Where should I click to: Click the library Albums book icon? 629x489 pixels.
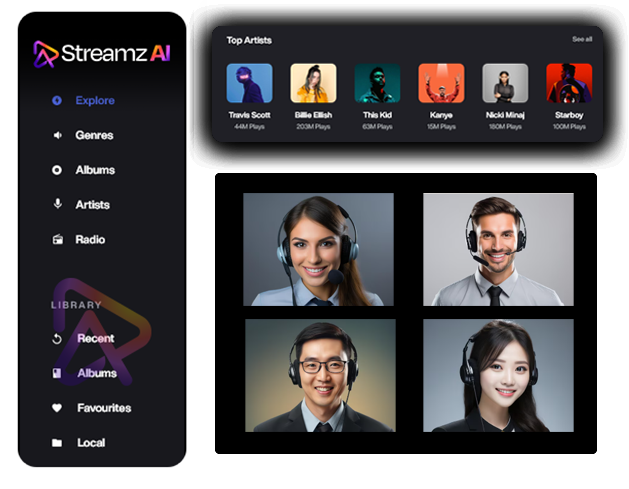(x=57, y=373)
